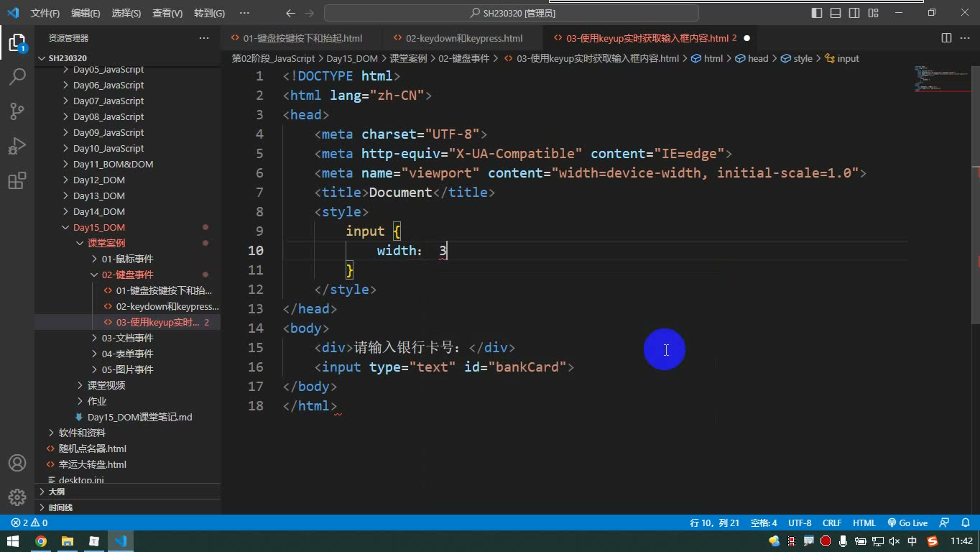Switch to 02-keydown和keypress.html tab

464,38
